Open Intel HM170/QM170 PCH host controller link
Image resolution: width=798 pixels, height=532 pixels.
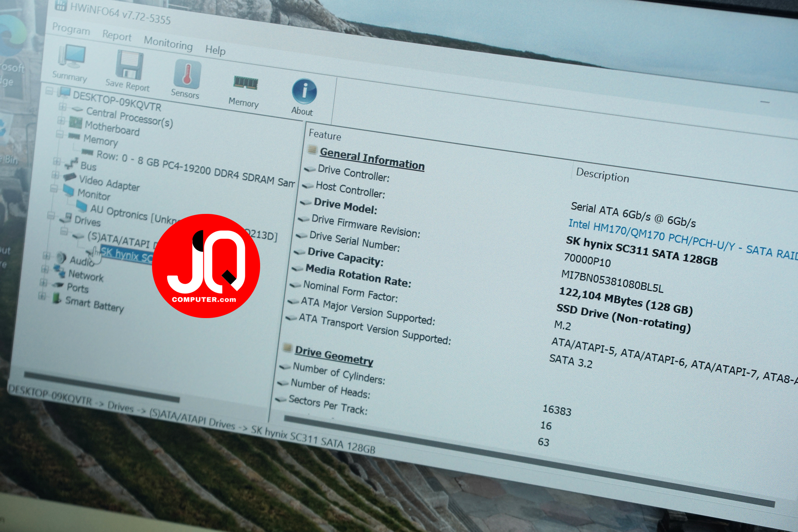click(x=683, y=241)
